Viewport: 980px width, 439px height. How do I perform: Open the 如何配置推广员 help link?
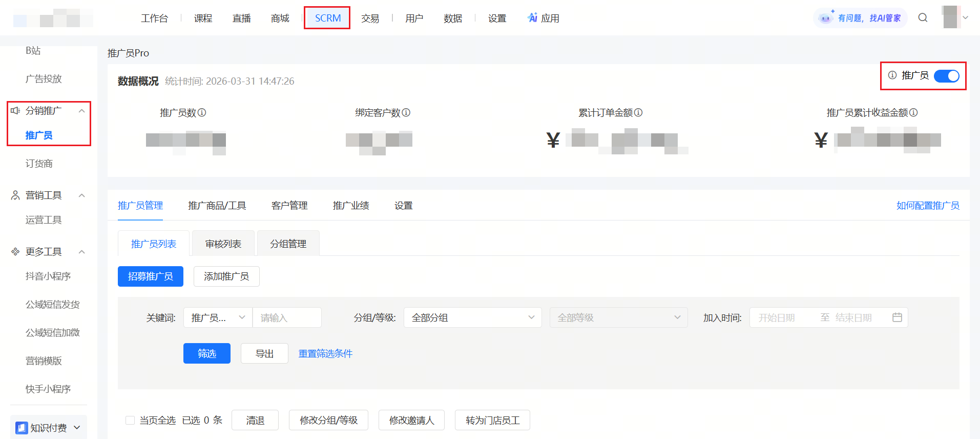(928, 206)
